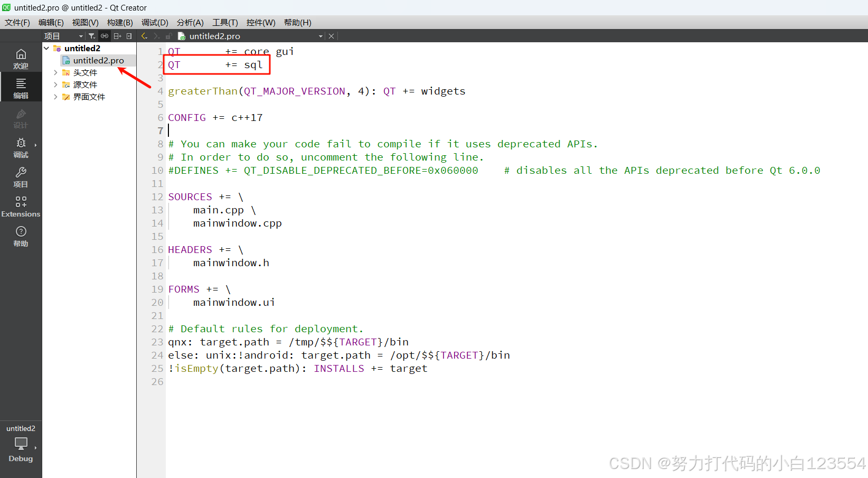Open the Extensions panel icon

tap(21, 206)
